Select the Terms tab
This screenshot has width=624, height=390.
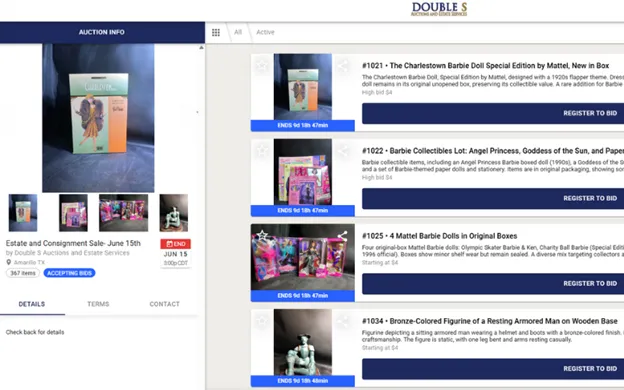click(98, 304)
